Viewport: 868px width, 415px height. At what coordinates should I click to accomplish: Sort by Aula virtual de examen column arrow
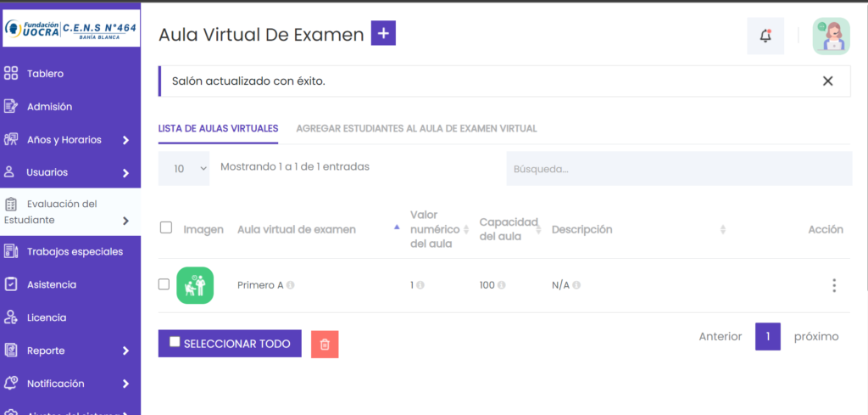tap(397, 227)
